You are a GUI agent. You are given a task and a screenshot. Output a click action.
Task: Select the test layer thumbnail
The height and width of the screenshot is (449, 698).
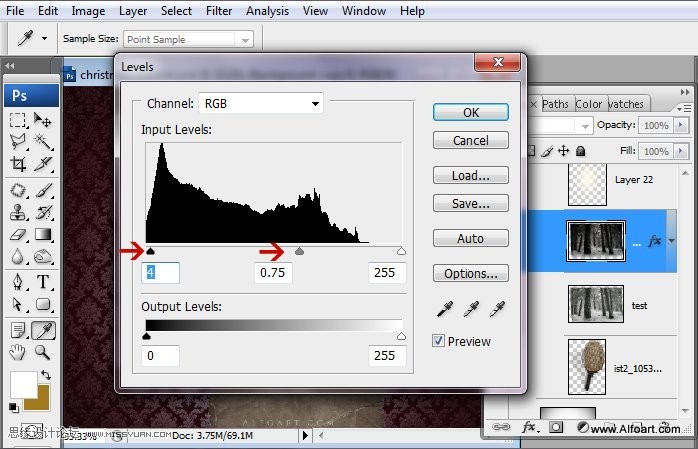click(596, 304)
